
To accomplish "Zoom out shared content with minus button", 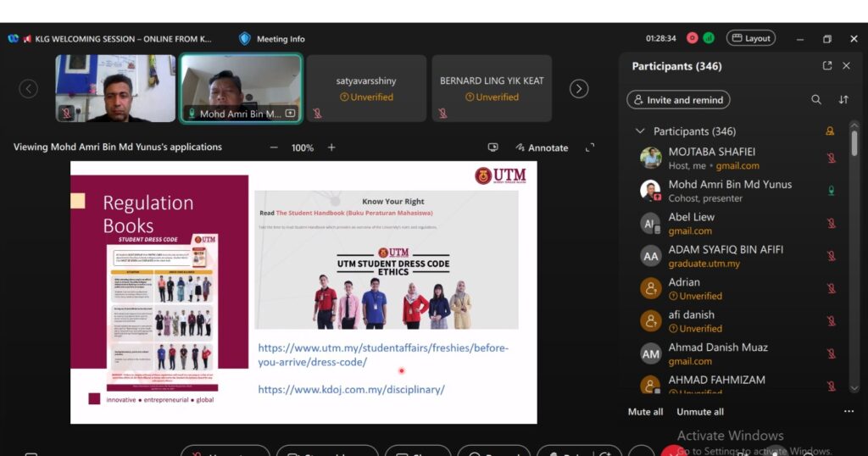I will [274, 147].
